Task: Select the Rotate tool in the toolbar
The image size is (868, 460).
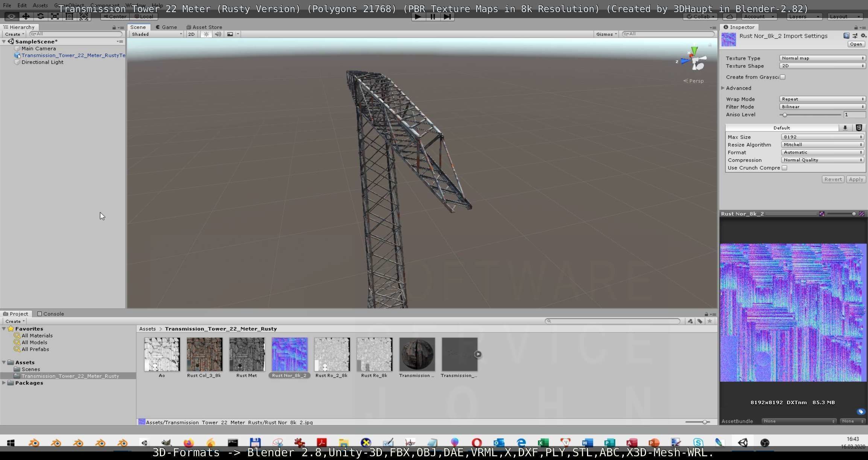Action: (40, 17)
